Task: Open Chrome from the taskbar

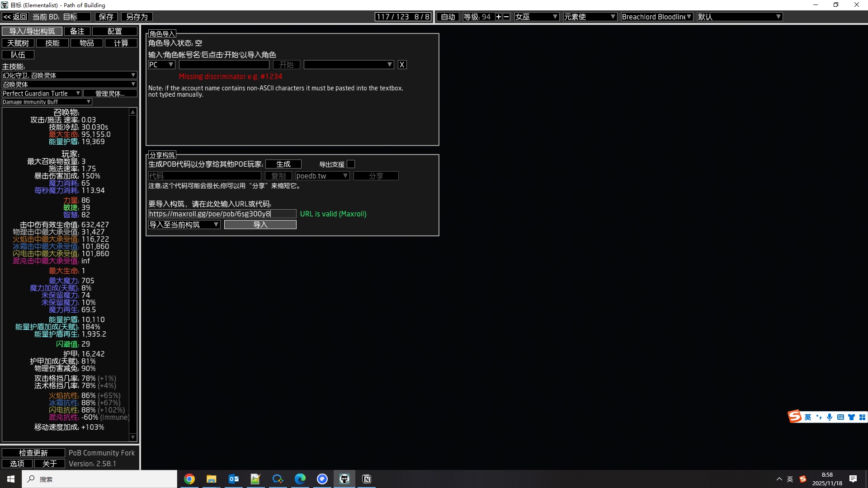Action: click(x=189, y=479)
